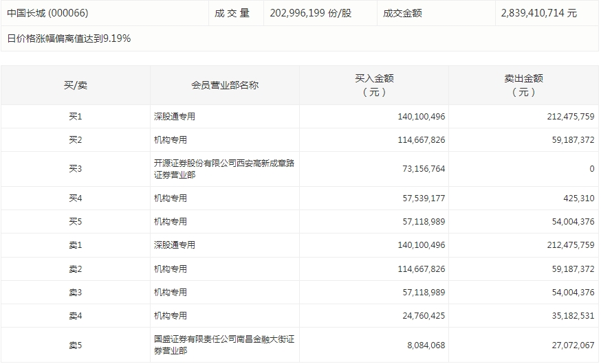Click the 买/卖 column header

76,85
